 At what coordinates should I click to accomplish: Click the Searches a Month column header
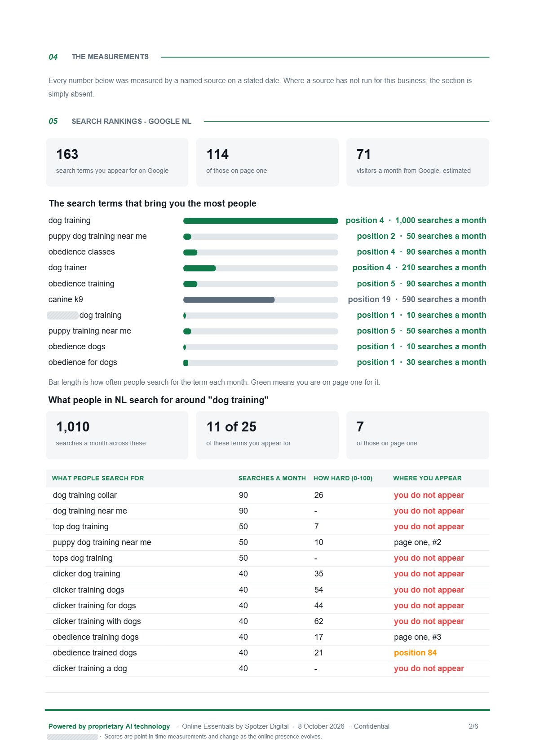[x=272, y=478]
